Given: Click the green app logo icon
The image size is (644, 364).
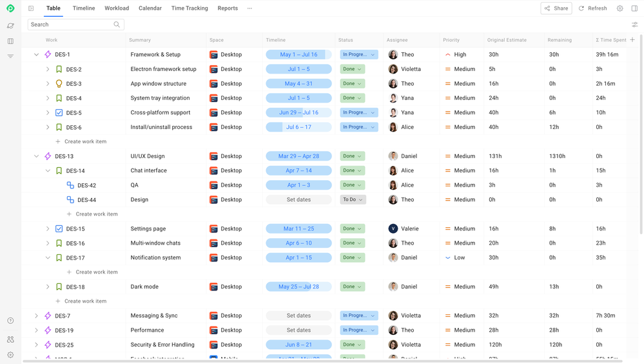Looking at the screenshot, I should 11,8.
